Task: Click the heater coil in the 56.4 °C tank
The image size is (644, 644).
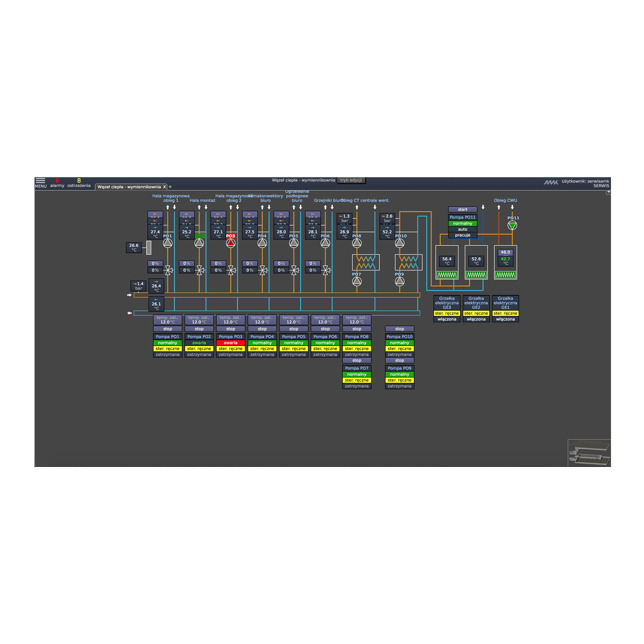Action: (447, 275)
